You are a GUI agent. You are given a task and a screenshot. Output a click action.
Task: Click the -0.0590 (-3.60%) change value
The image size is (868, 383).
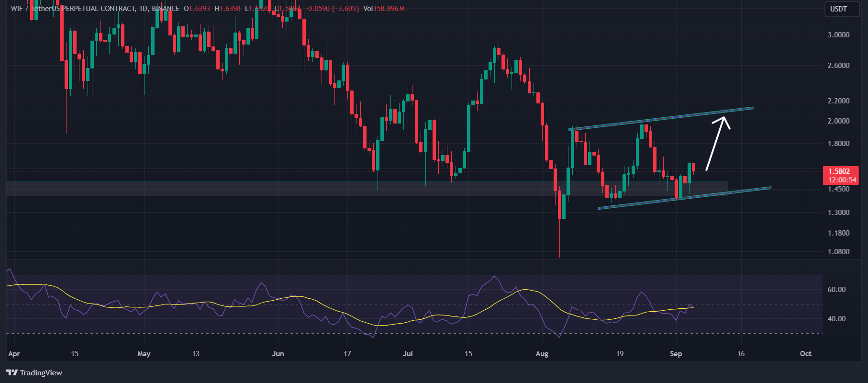point(333,9)
